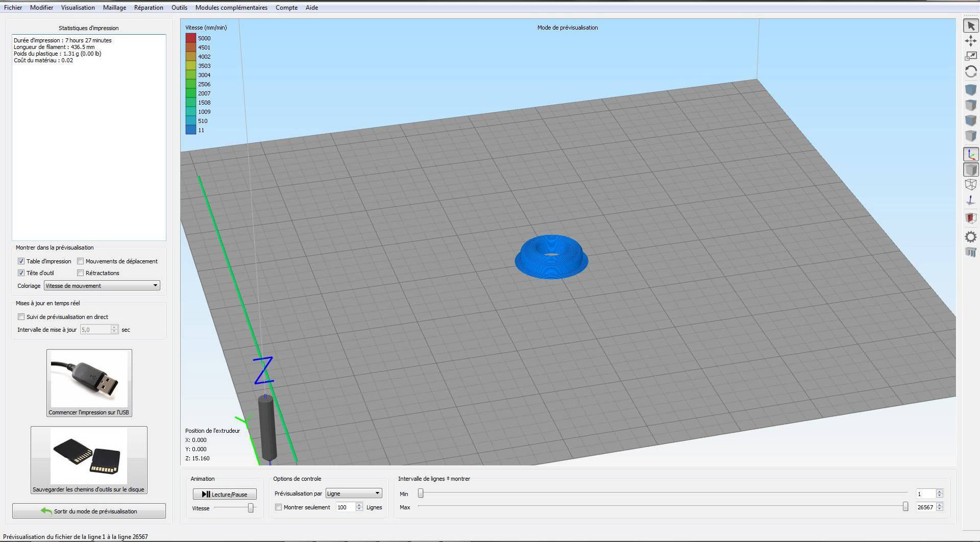The width and height of the screenshot is (980, 542).
Task: Increase the Max line value stepper
Action: tap(940, 505)
